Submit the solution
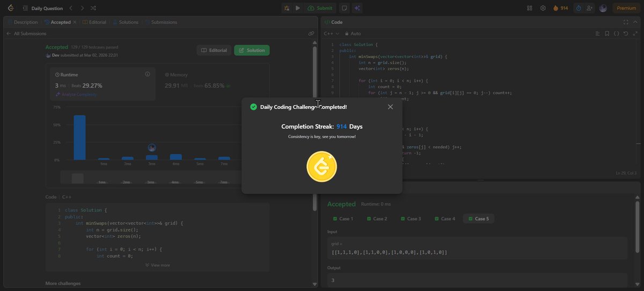 320,8
